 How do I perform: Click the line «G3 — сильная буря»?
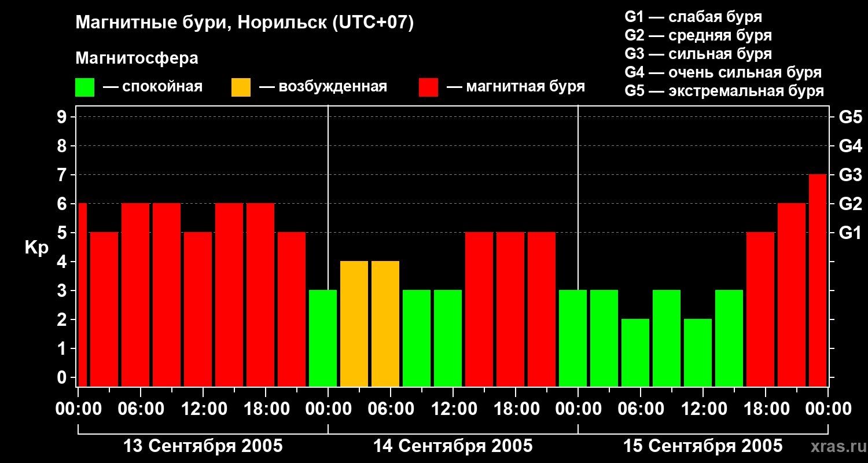(x=698, y=54)
